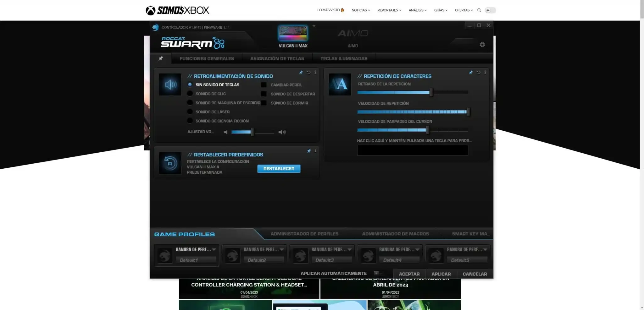The image size is (644, 310).
Task: Open Default3 profile slot dropdown
Action: pos(350,249)
